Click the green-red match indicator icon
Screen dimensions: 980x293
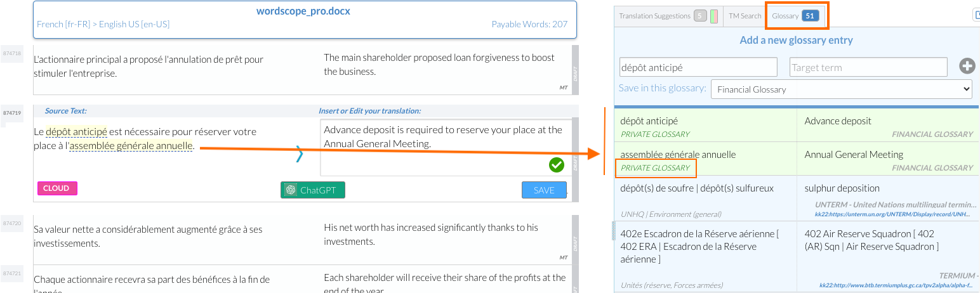tap(714, 16)
